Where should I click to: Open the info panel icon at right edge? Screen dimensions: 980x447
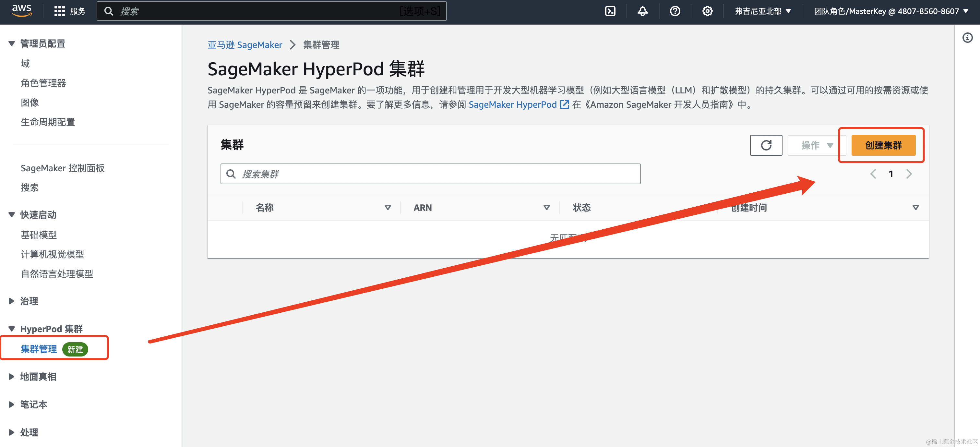point(967,38)
